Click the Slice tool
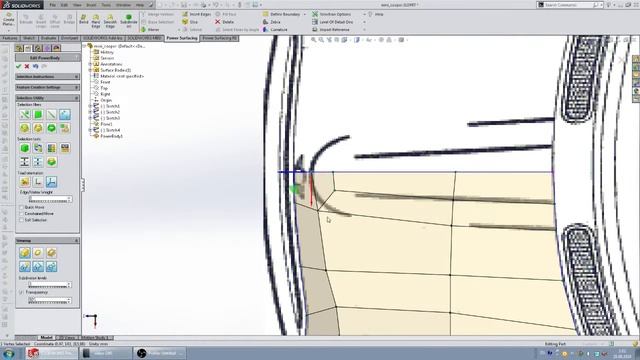Image resolution: width=640 pixels, height=360 pixels. [190, 22]
